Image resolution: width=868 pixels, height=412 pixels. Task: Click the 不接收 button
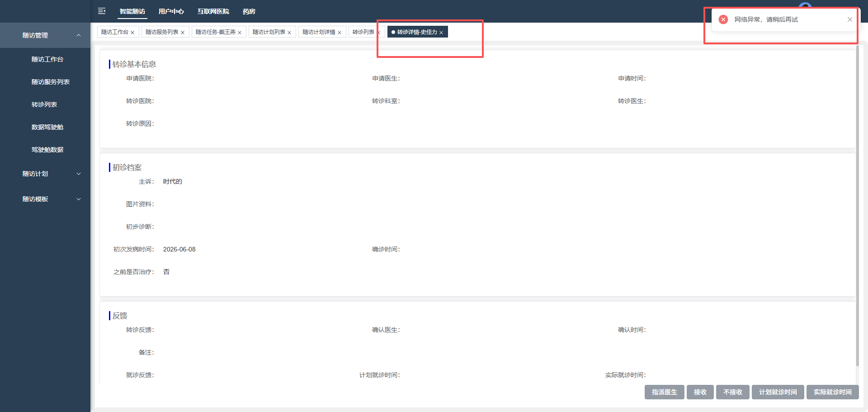(x=733, y=392)
